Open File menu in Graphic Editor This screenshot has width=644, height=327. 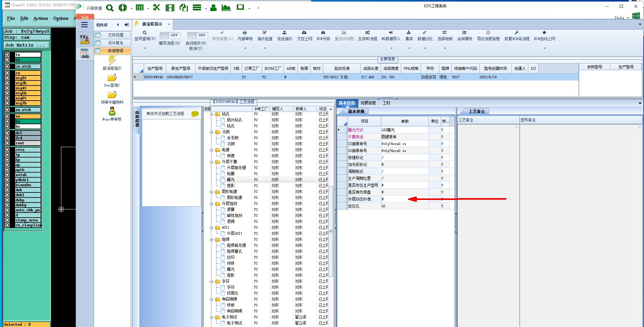click(x=11, y=18)
